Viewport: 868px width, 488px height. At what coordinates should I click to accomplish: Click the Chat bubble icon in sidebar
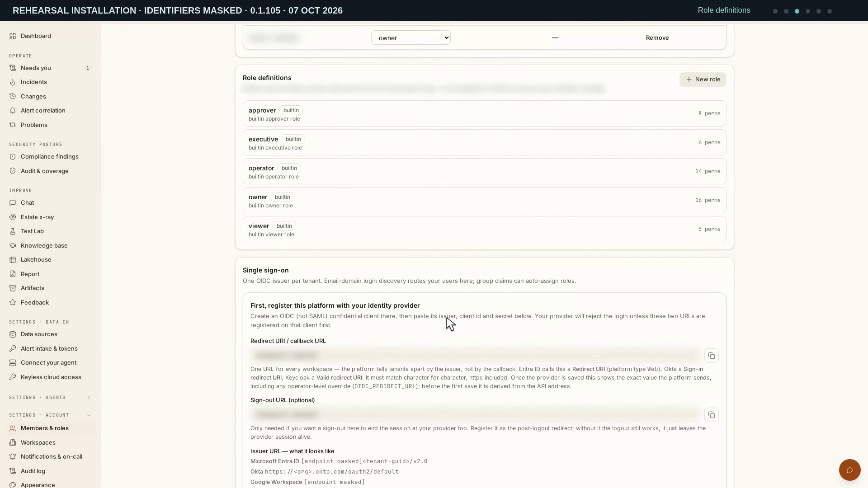coord(13,203)
